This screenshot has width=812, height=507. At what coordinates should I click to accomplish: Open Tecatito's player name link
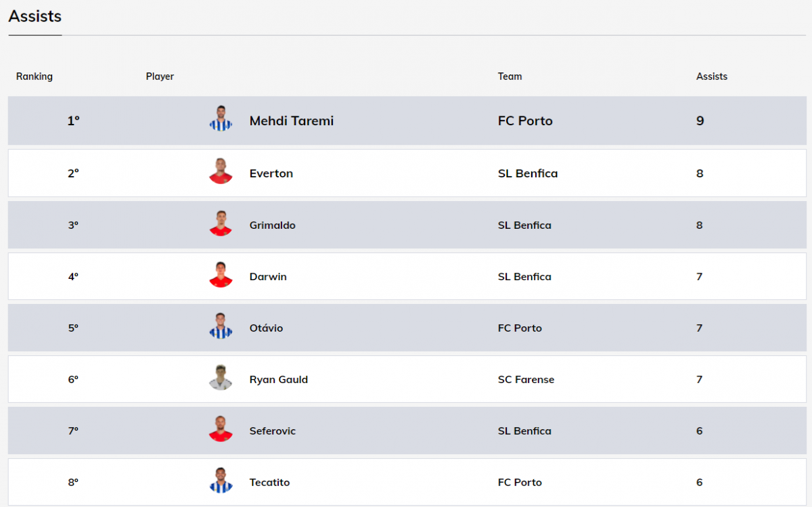[x=269, y=483]
